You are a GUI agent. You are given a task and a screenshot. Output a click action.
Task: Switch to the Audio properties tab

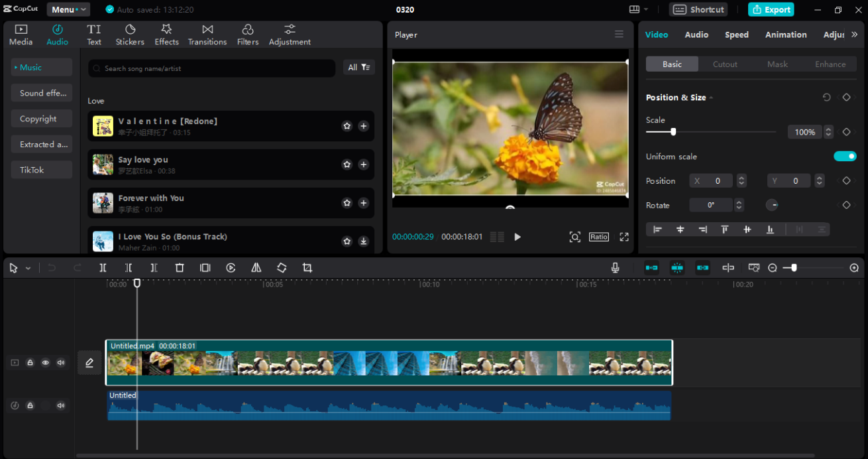coord(696,34)
